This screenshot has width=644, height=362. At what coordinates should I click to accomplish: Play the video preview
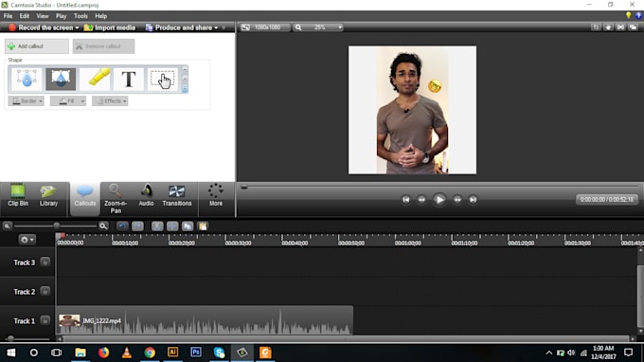click(439, 200)
